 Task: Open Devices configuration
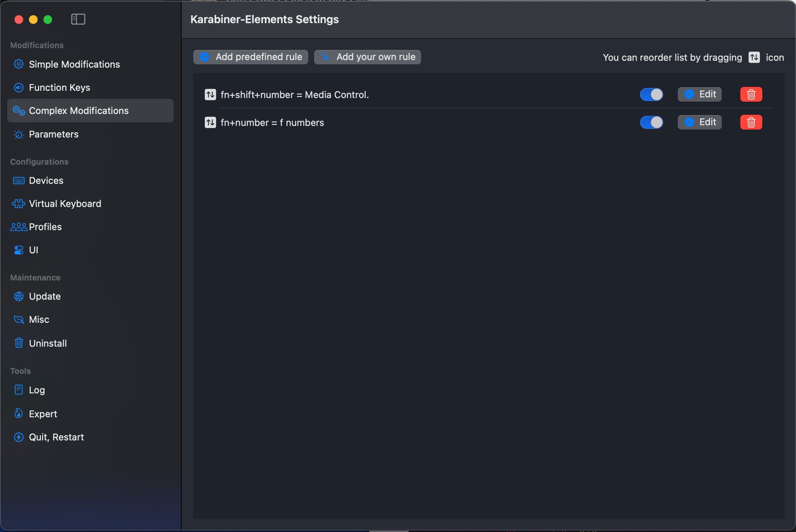(x=90, y=181)
